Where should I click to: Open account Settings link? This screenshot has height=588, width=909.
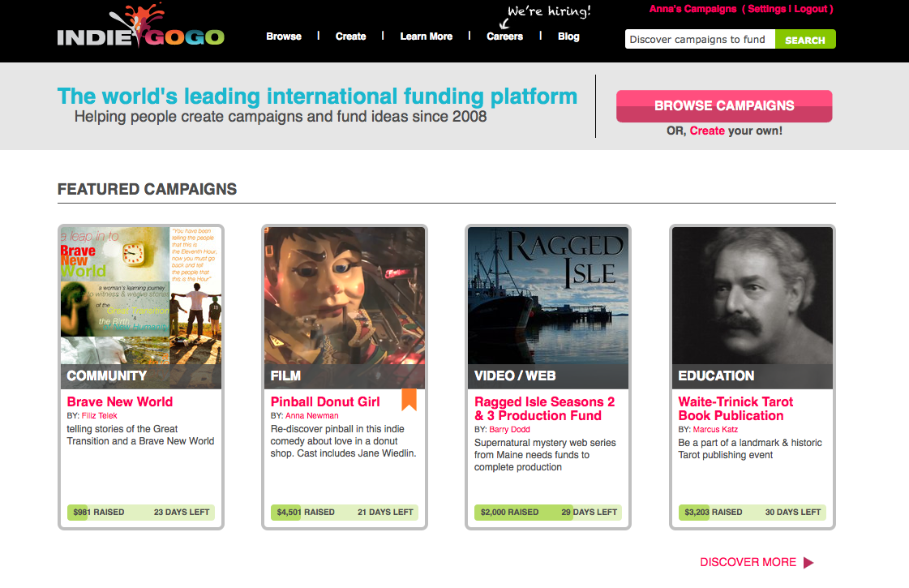[x=766, y=9]
